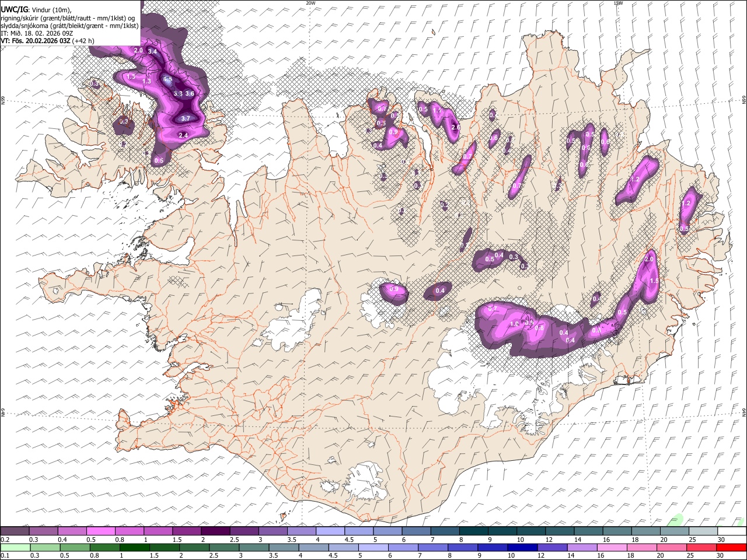The image size is (747, 560).
Task: Click the bright pink 0.5–0.8 snow legend swatch
Action: [101, 531]
